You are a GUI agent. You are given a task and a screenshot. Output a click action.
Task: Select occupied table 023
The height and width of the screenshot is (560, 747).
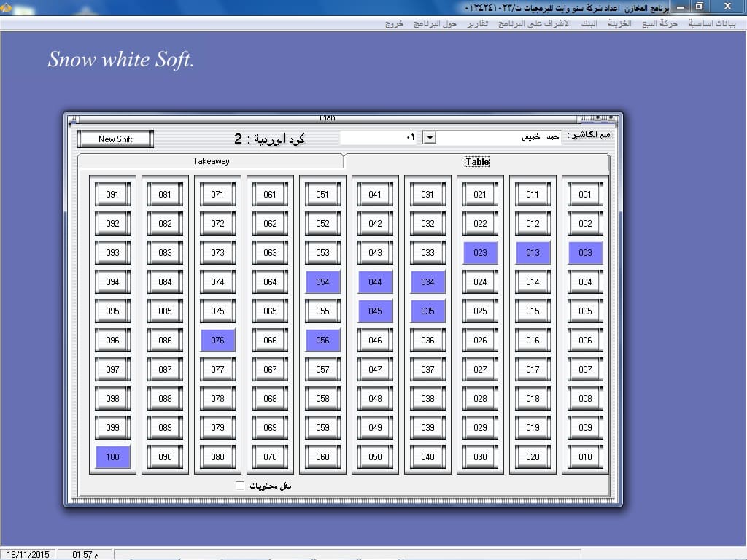click(480, 253)
